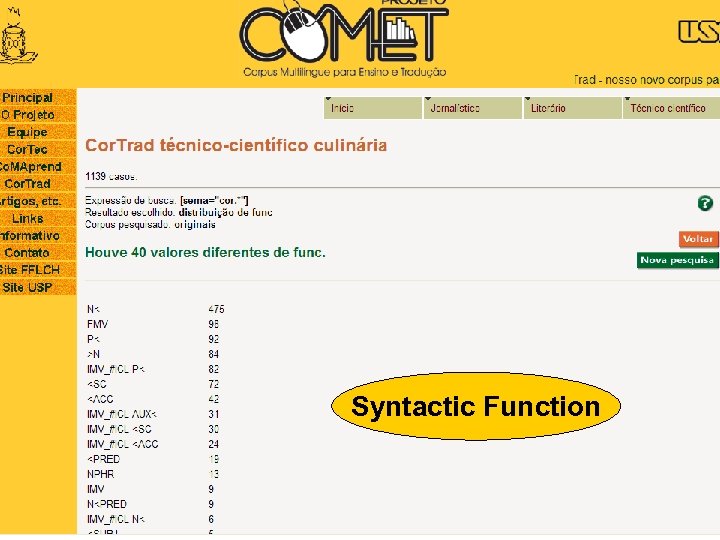Click the Corpus pesquisado: originais line
Image resolution: width=720 pixels, height=540 pixels.
150,225
